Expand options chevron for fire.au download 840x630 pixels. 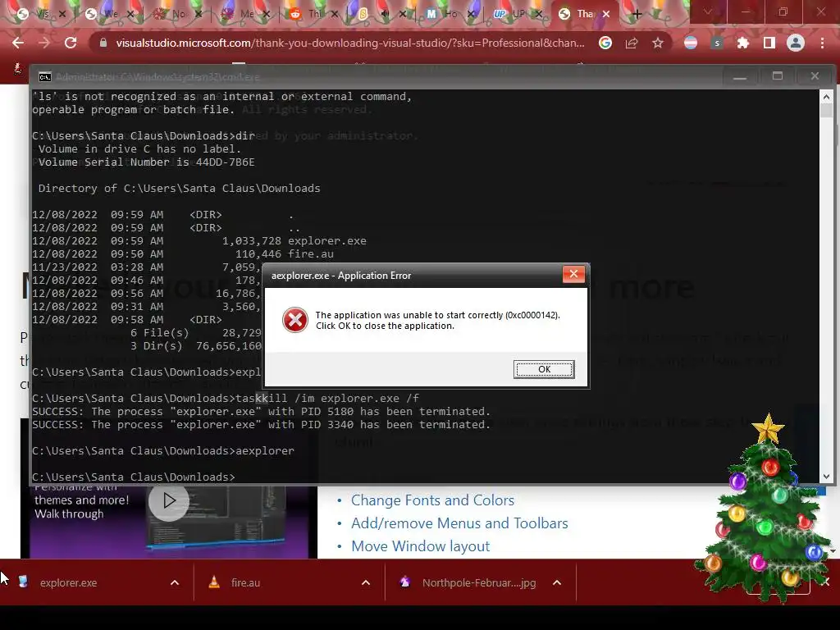pos(366,583)
